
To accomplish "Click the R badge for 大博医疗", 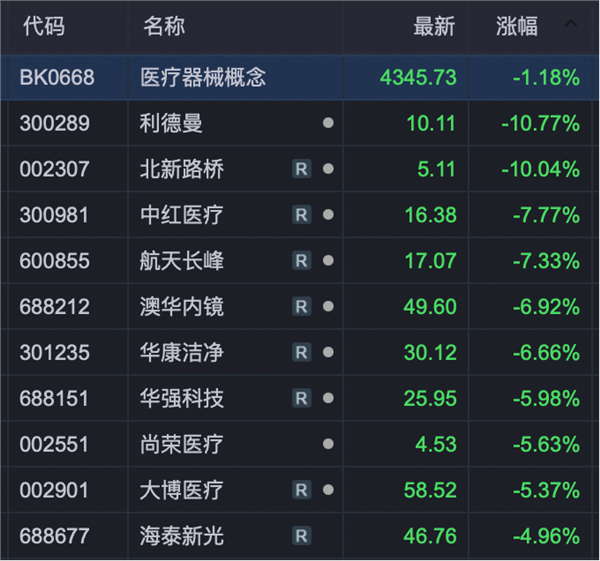I will click(x=302, y=490).
